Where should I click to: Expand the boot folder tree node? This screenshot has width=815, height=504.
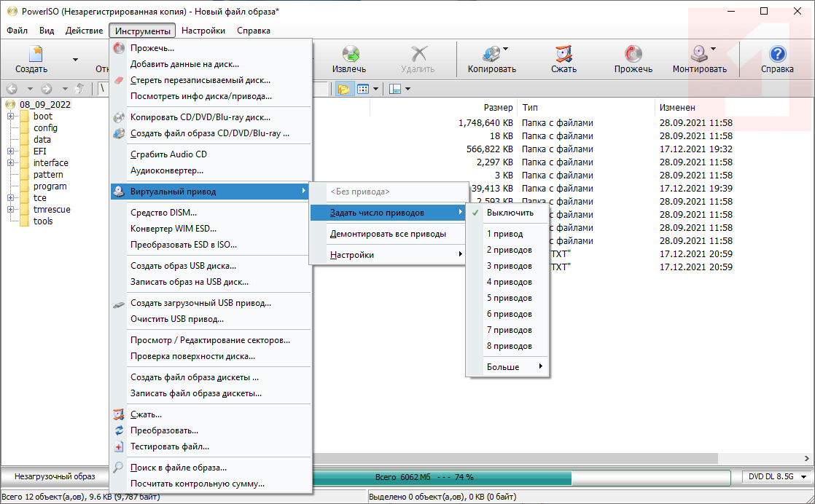(x=10, y=117)
